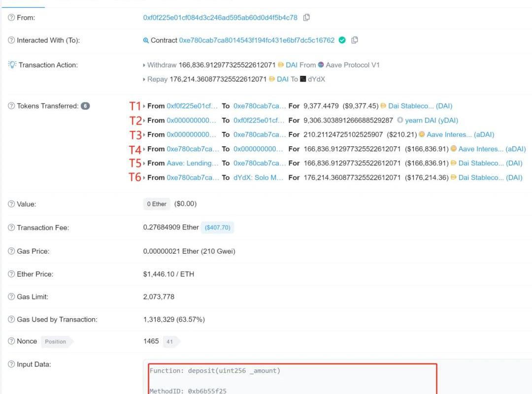Open the yearn DAI (yDAI) token link
Screen dimensions: 532x394
432,120
